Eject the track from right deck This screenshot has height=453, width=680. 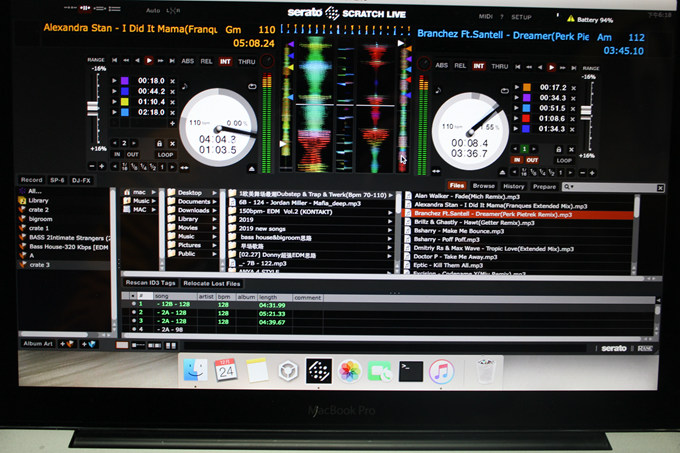tap(502, 172)
